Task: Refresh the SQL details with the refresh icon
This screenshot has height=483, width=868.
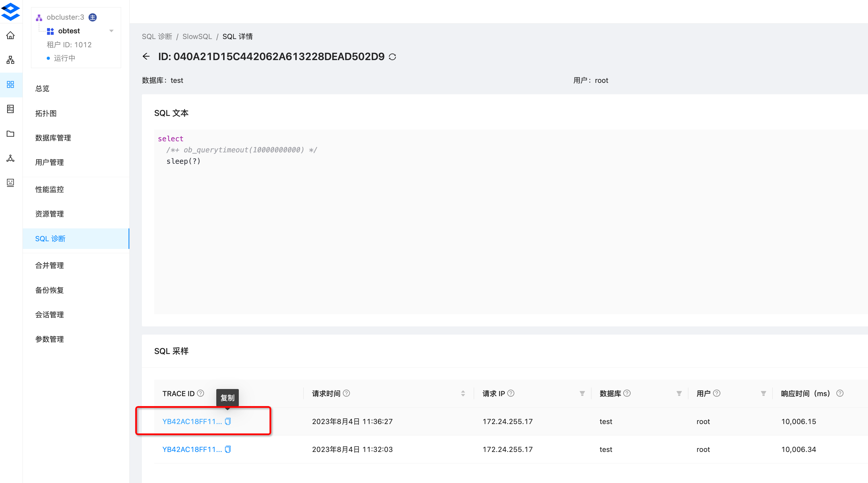Action: (x=392, y=57)
